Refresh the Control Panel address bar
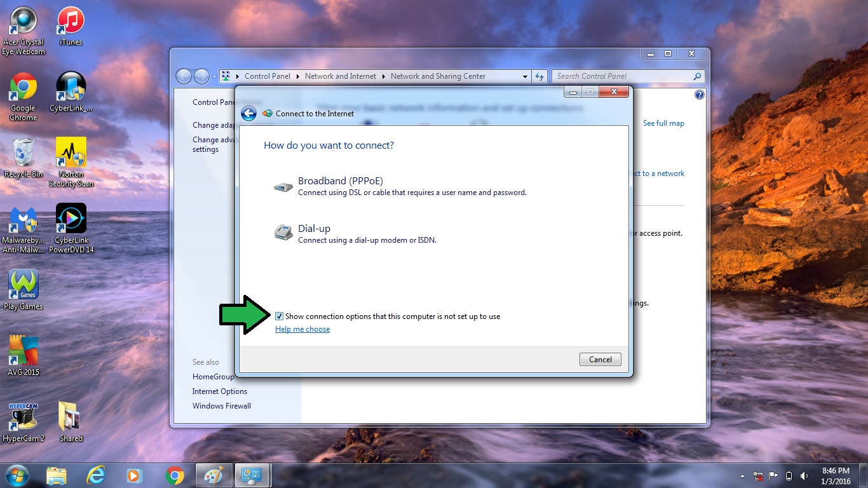Screen dimensions: 868x488 pyautogui.click(x=539, y=76)
